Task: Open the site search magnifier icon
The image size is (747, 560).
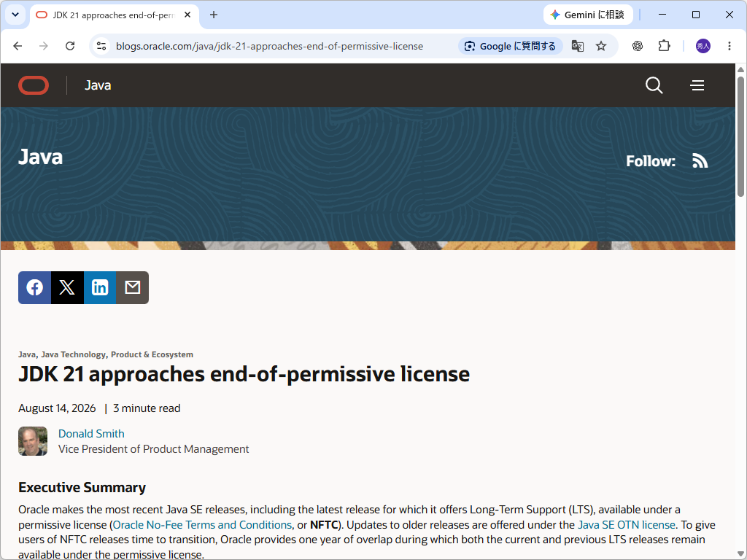Action: pos(654,85)
